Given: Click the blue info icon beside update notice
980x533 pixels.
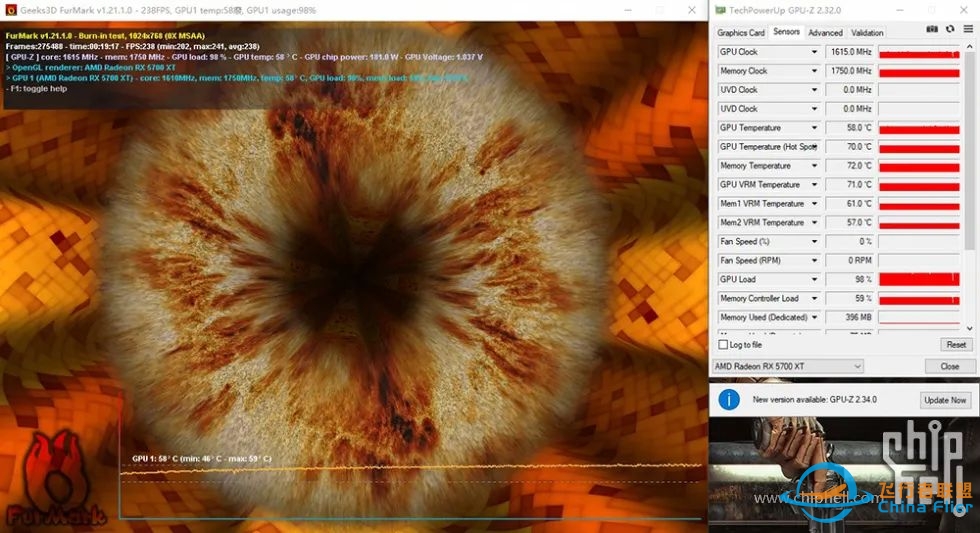Looking at the screenshot, I should point(729,399).
